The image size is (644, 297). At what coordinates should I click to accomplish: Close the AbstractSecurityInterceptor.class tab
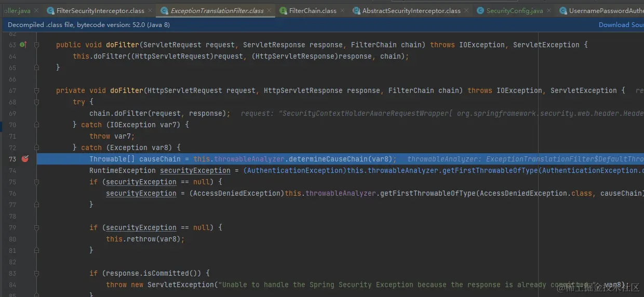point(466,10)
